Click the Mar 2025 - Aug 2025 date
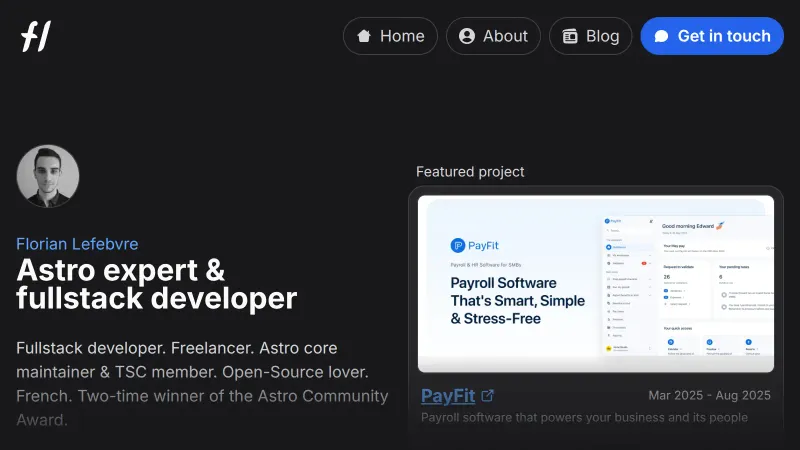 coord(709,395)
